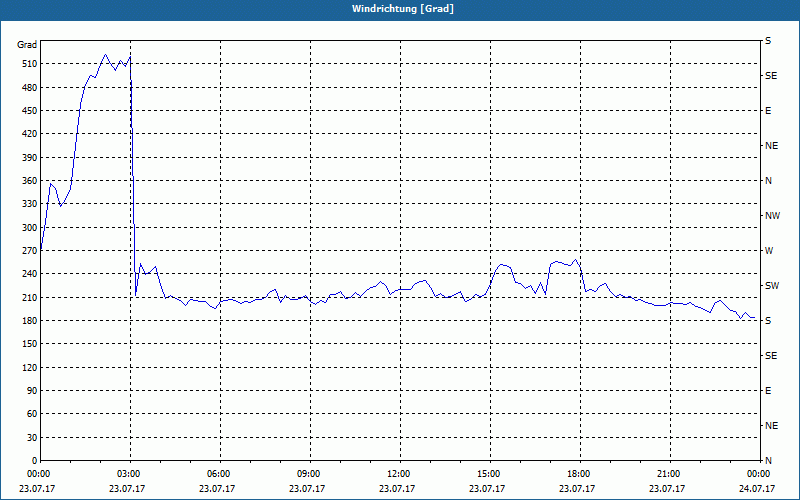Click the chart title 'Windrichtung [Grad]'
The width and height of the screenshot is (800, 500).
coord(403,9)
